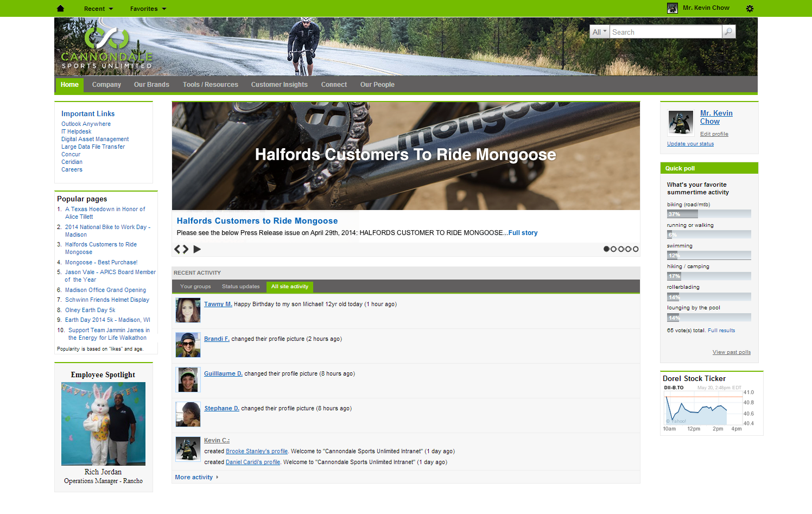Switch to All site activity tab
Screen dimensions: 812x514
point(290,287)
